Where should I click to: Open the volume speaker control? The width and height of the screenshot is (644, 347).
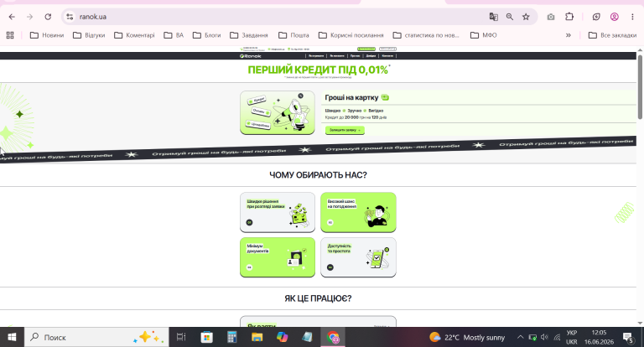coord(544,337)
